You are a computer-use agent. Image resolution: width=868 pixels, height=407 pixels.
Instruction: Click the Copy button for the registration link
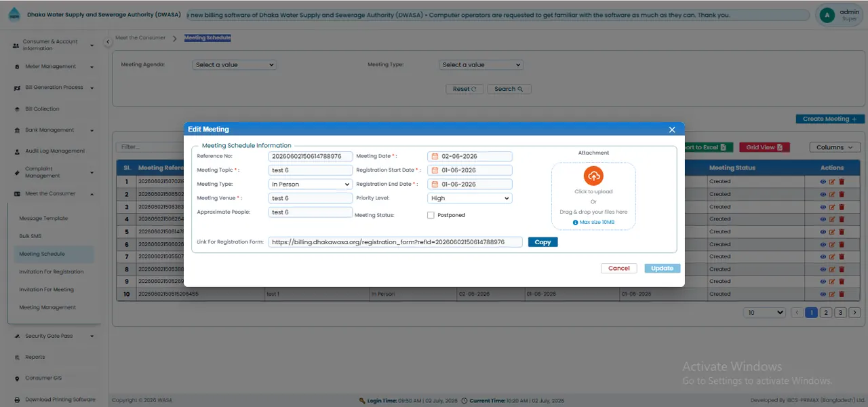(542, 242)
